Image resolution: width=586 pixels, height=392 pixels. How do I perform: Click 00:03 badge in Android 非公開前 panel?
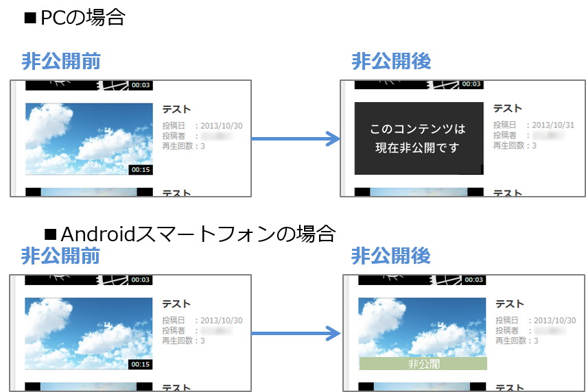[x=141, y=280]
